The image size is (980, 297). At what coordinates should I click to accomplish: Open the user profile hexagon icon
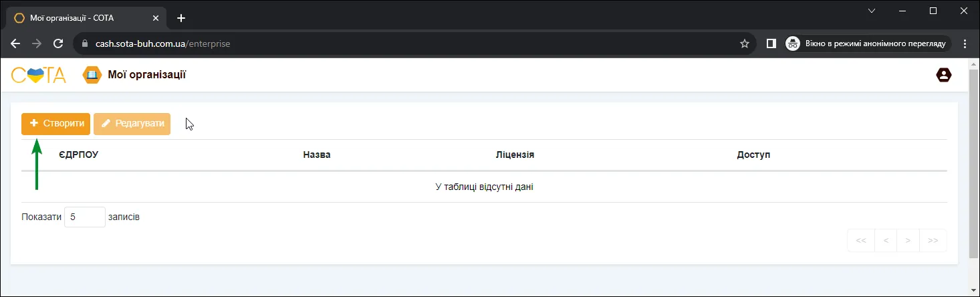pyautogui.click(x=943, y=75)
